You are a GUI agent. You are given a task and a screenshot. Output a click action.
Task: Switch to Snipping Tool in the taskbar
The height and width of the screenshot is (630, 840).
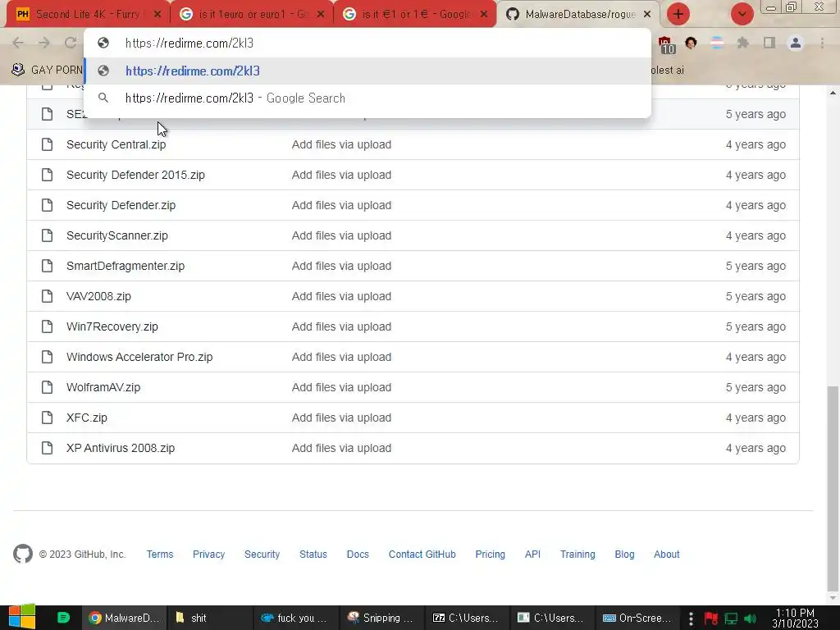point(381,618)
